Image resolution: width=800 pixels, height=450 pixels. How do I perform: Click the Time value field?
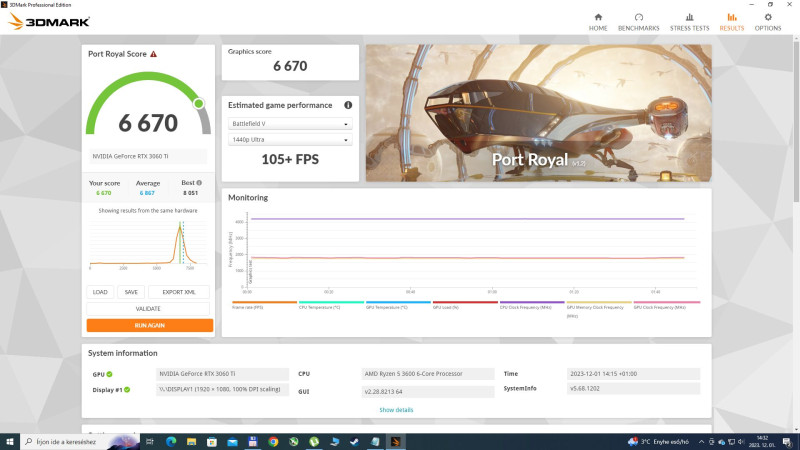point(633,374)
